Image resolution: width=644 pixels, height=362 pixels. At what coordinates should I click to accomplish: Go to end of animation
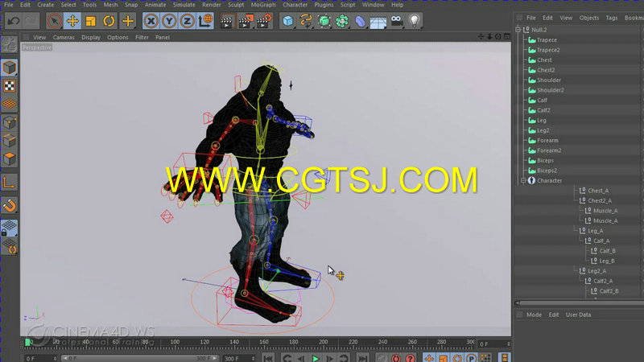pyautogui.click(x=362, y=358)
